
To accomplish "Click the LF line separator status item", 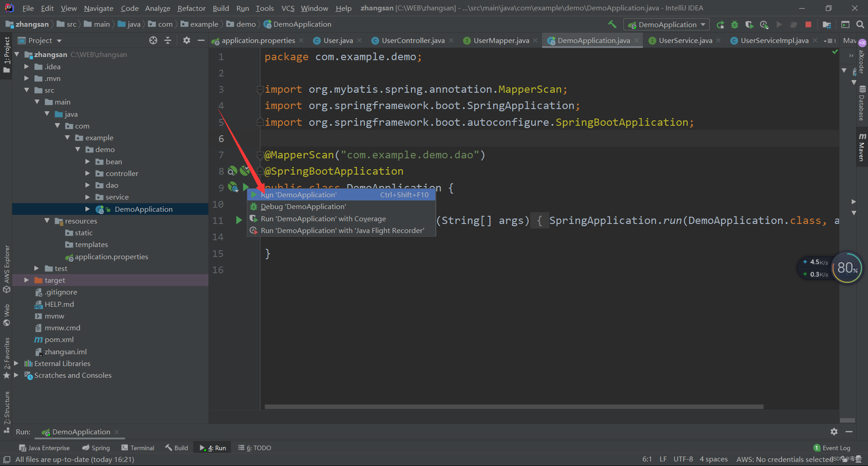I will [x=663, y=459].
